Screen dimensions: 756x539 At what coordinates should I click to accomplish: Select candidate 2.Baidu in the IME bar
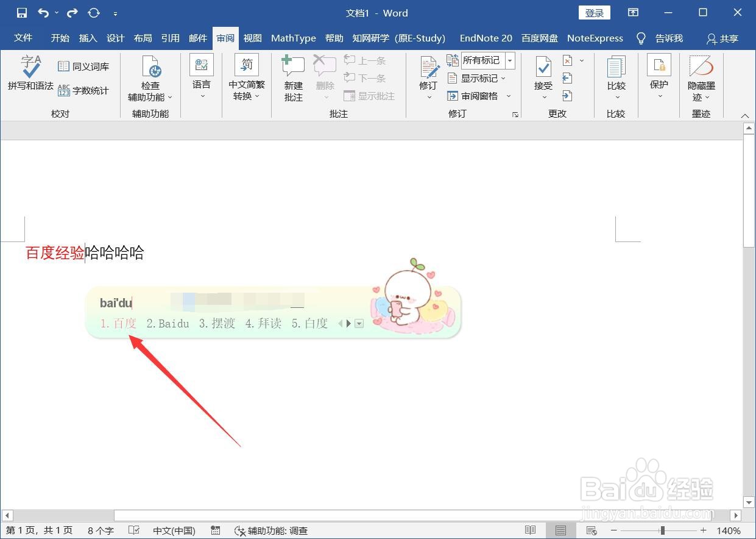168,324
